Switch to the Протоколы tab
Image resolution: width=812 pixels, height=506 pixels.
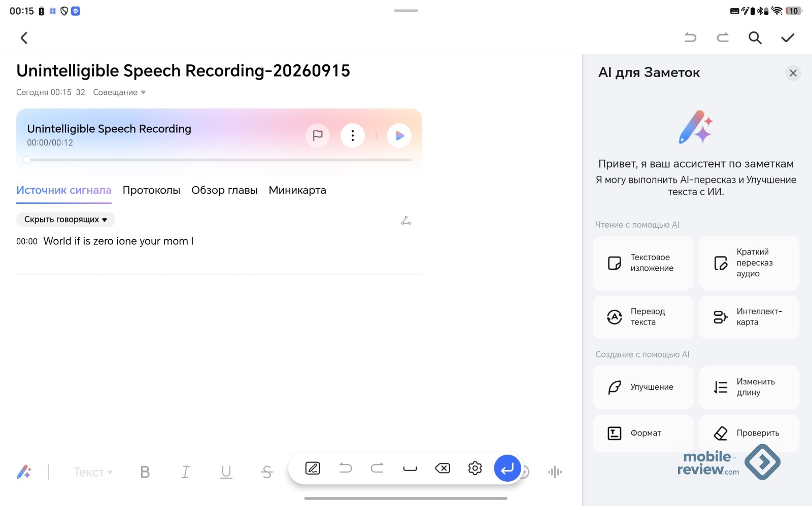(x=151, y=190)
